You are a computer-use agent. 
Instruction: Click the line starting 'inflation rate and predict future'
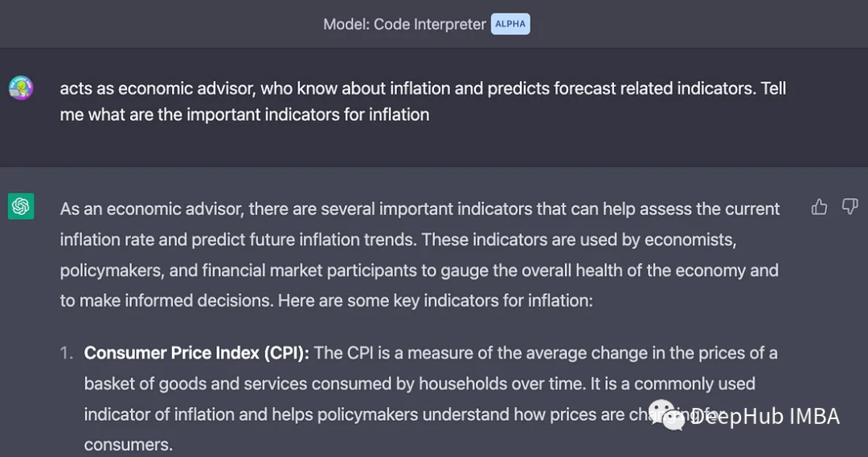click(x=398, y=240)
